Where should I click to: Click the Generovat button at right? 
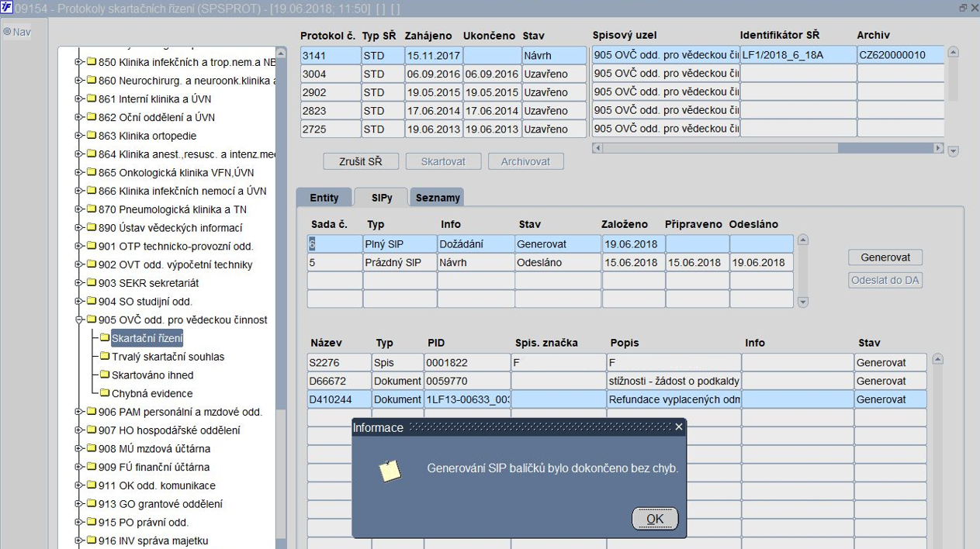(885, 257)
